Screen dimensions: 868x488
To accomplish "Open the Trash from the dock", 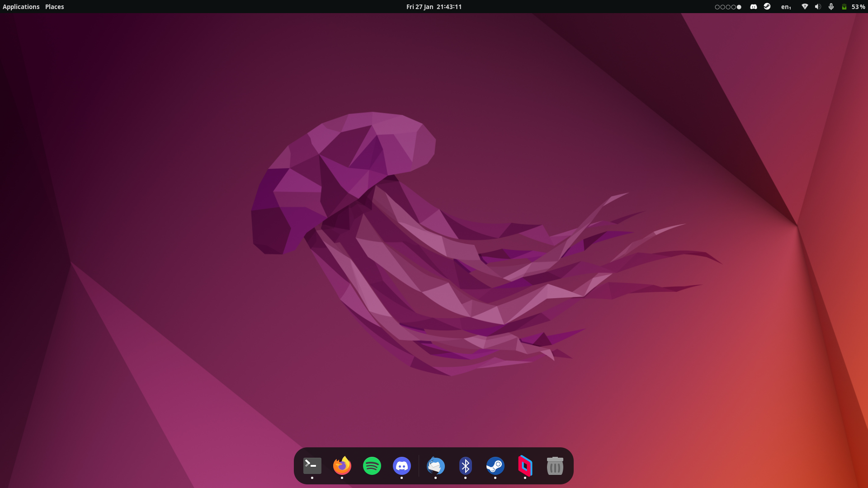I will tap(555, 466).
